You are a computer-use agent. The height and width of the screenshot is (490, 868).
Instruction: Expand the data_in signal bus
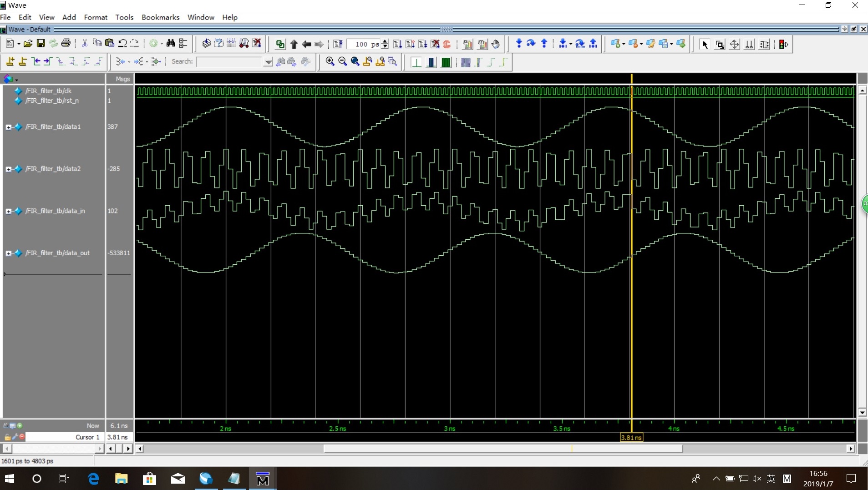(x=8, y=211)
